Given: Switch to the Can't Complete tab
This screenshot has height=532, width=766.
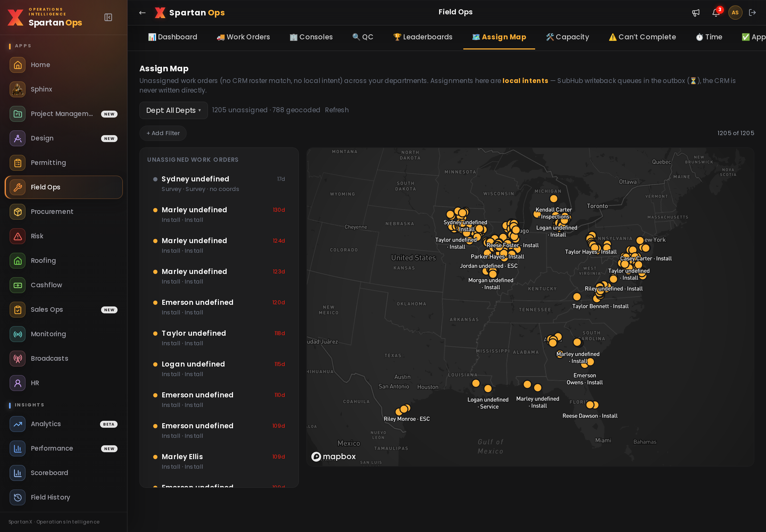Looking at the screenshot, I should [x=642, y=37].
